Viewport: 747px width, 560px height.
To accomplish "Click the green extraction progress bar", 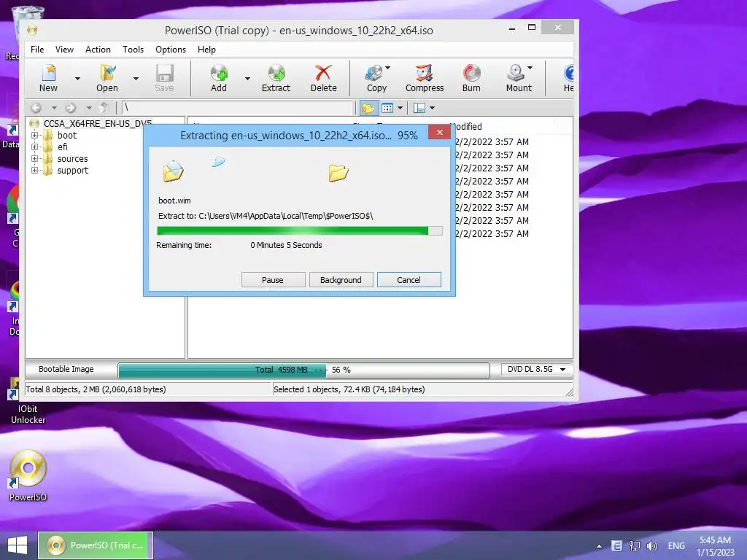I will pos(300,231).
